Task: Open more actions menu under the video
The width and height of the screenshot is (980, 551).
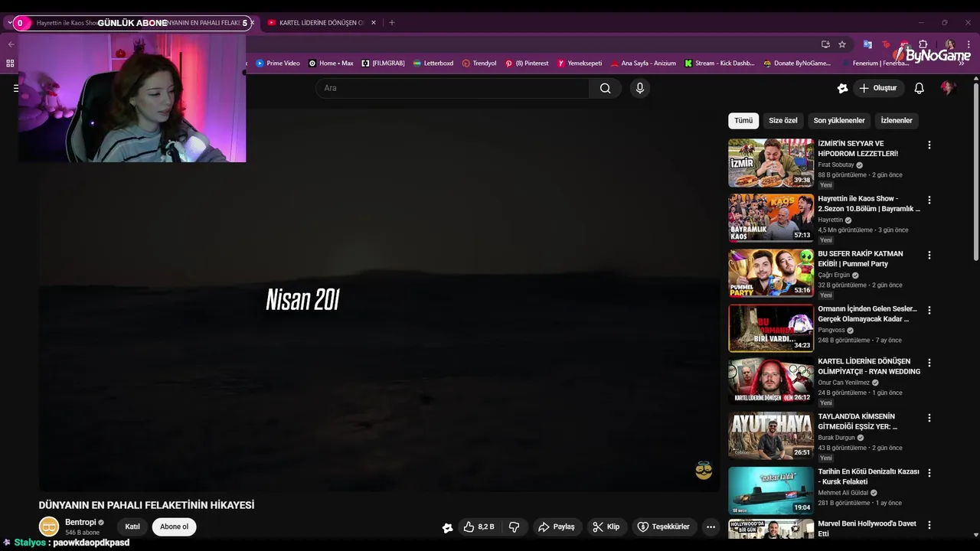Action: pyautogui.click(x=710, y=527)
